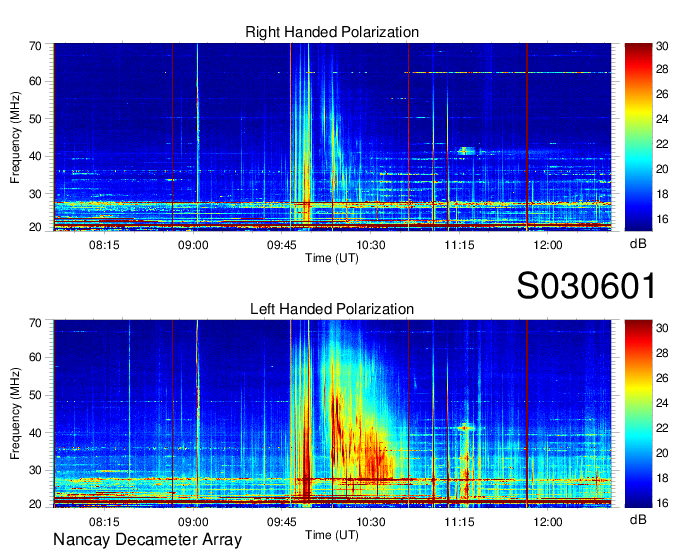Image resolution: width=680 pixels, height=552 pixels.
Task: Click the S030601 identifier text
Action: click(586, 286)
